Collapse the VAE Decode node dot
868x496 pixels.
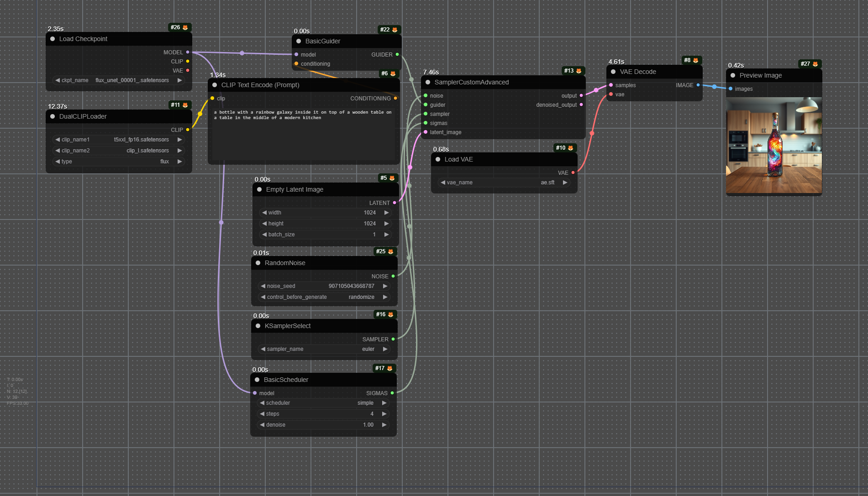(x=613, y=72)
